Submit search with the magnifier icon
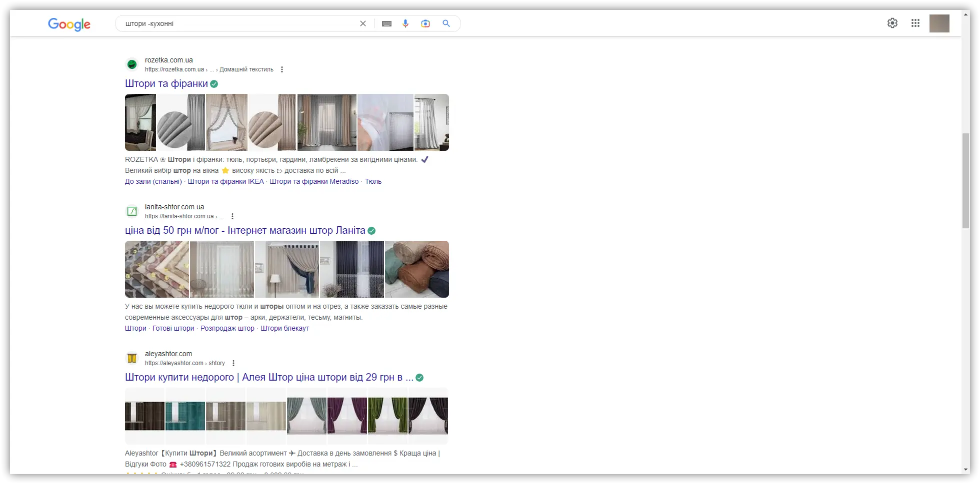 point(446,23)
